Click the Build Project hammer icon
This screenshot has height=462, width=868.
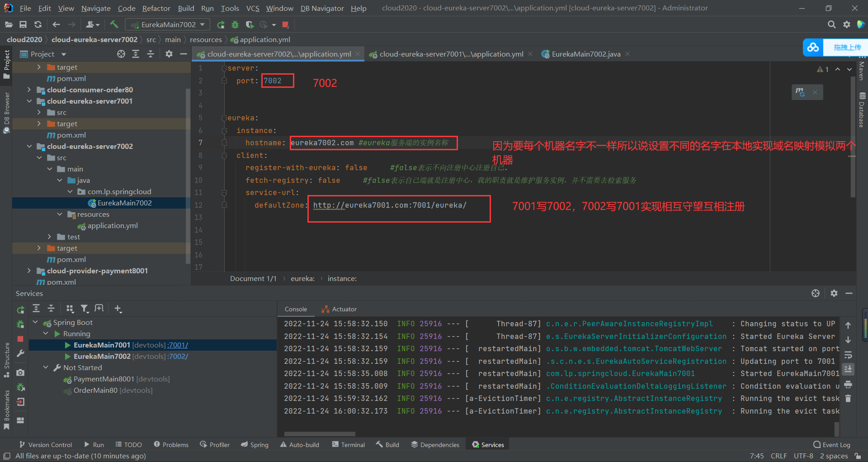[114, 24]
